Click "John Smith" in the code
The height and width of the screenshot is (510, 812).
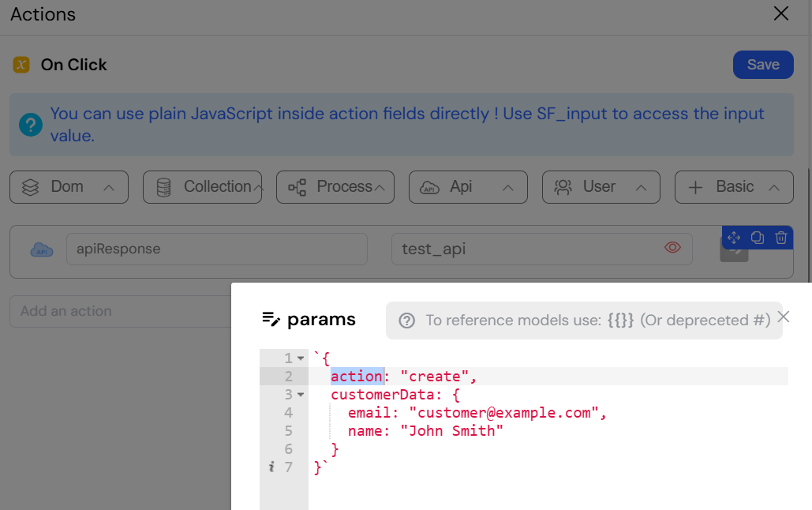pos(451,431)
